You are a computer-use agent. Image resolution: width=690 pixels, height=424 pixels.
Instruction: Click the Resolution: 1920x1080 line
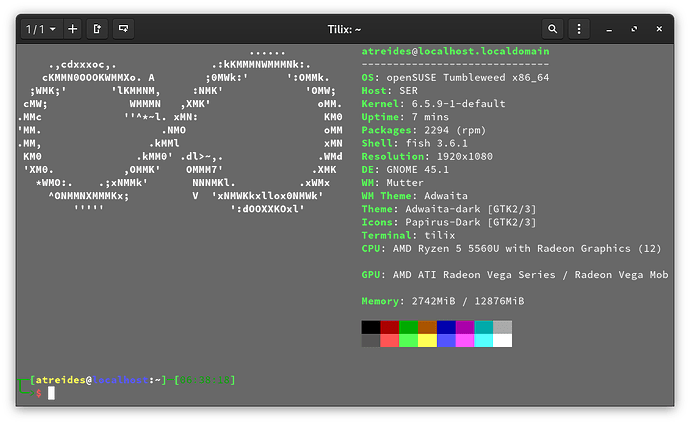pyautogui.click(x=427, y=157)
